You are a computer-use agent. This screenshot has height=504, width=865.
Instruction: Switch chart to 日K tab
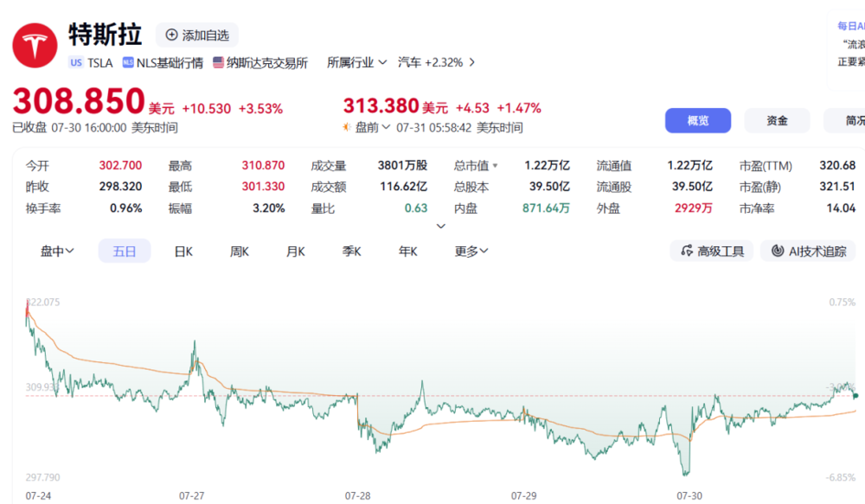coord(183,252)
